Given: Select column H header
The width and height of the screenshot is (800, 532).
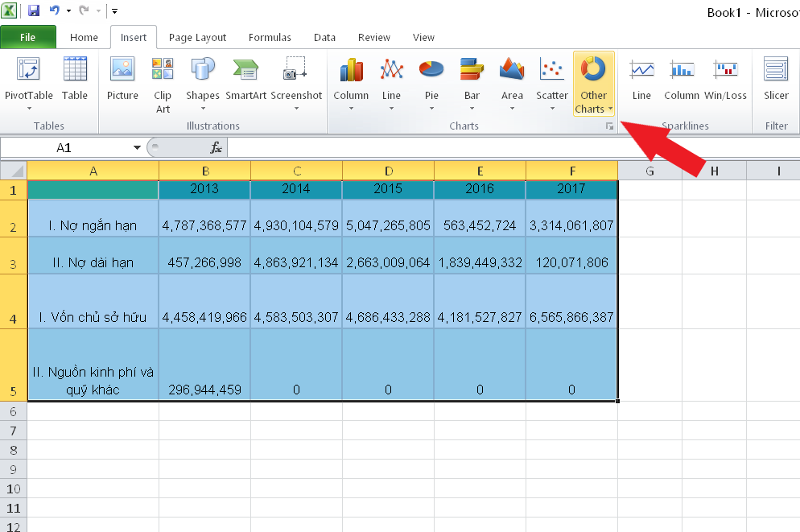Looking at the screenshot, I should coord(715,171).
